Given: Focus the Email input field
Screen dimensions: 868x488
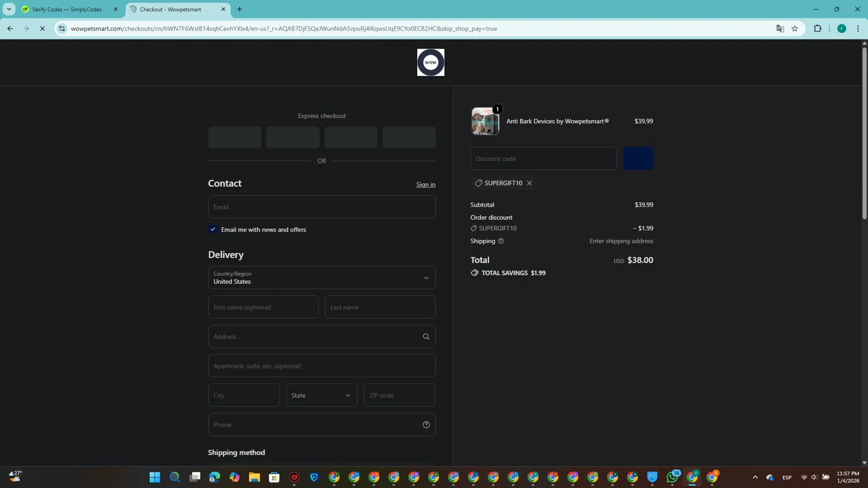Looking at the screenshot, I should [x=322, y=207].
